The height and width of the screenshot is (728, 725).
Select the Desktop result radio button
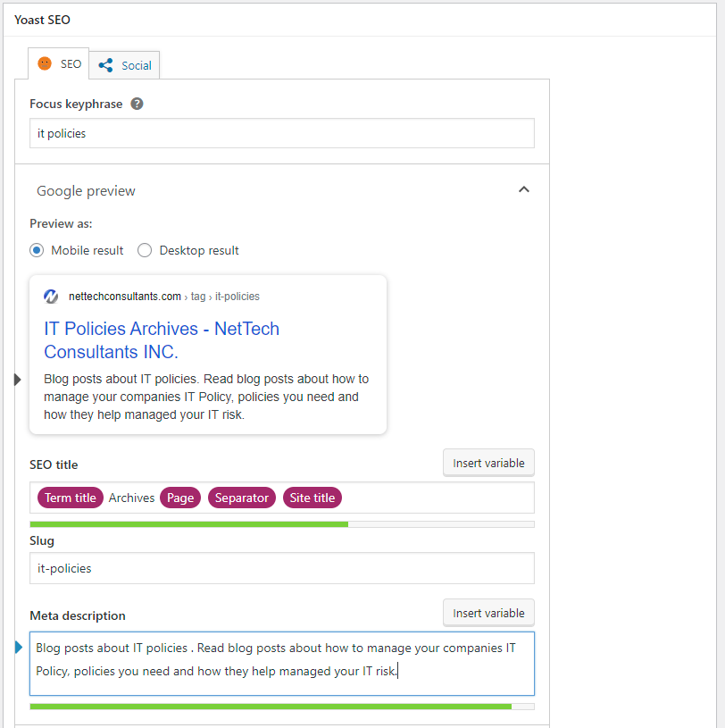click(x=144, y=250)
